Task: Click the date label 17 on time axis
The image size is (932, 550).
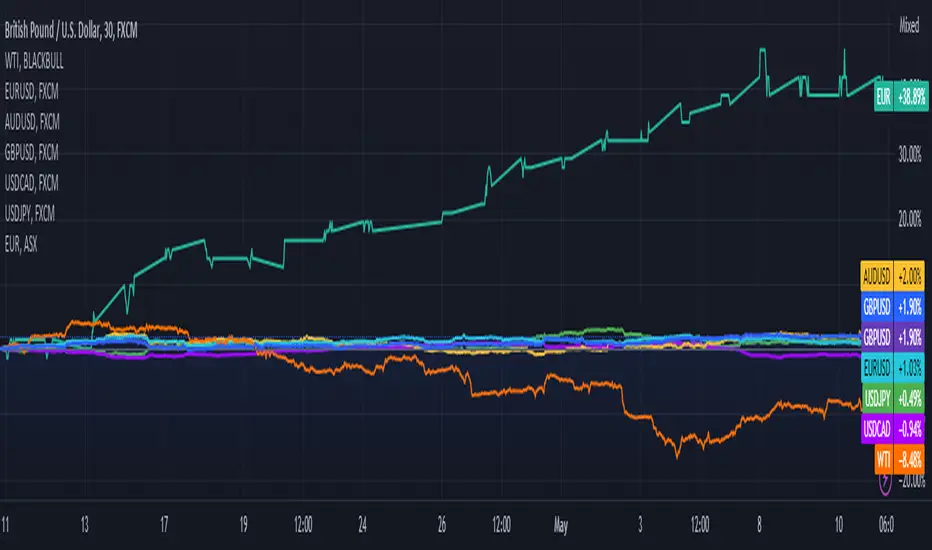Action: tap(164, 525)
